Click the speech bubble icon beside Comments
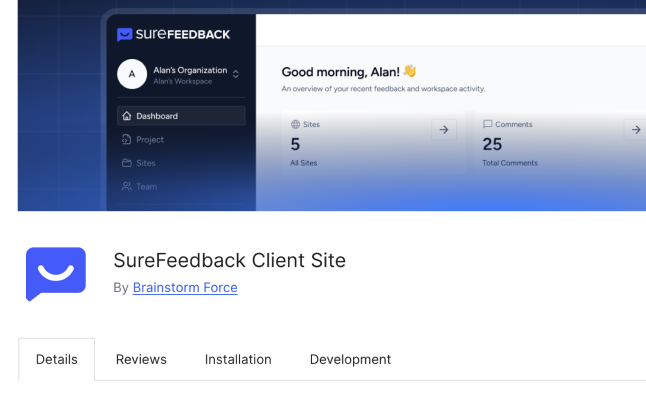The width and height of the screenshot is (646, 400). coord(488,124)
